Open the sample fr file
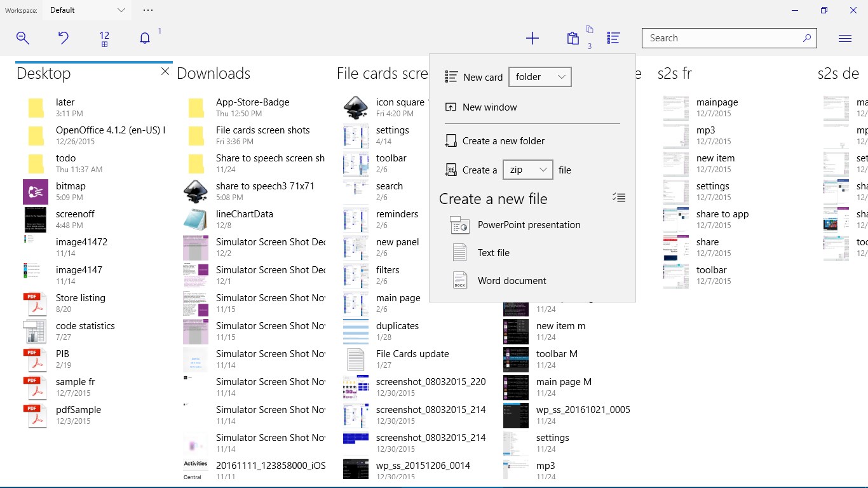The width and height of the screenshot is (868, 488). [x=75, y=382]
